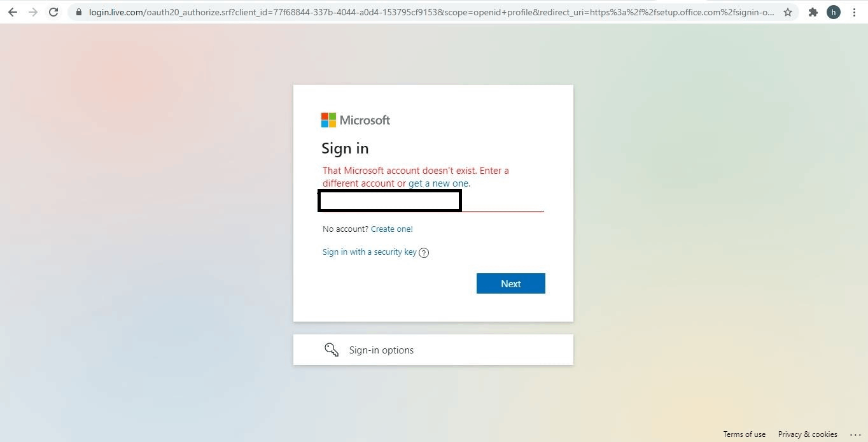Image resolution: width=868 pixels, height=442 pixels.
Task: Open the Chrome profile avatar "h"
Action: coord(834,12)
